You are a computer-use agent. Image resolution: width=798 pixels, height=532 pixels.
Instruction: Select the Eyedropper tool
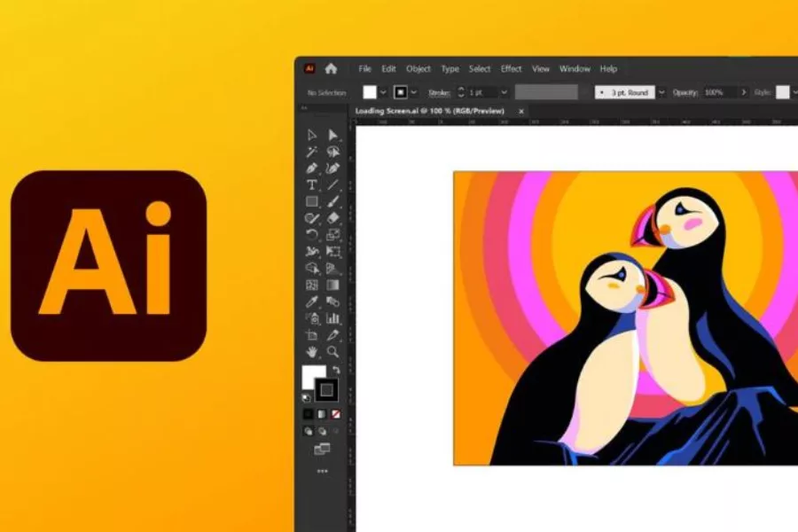pyautogui.click(x=312, y=301)
